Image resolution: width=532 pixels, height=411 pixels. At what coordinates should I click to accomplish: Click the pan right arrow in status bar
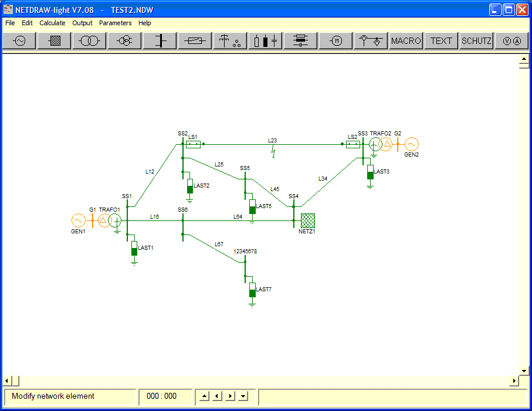[x=231, y=396]
